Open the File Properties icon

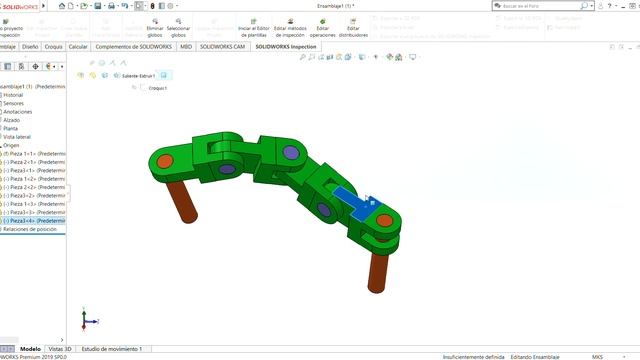point(162,6)
